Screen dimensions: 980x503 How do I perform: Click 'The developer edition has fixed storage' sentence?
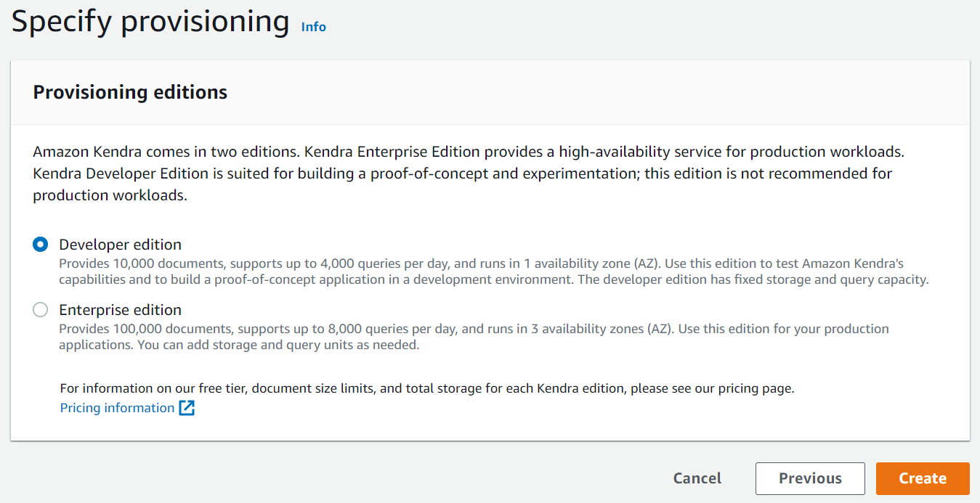click(753, 279)
